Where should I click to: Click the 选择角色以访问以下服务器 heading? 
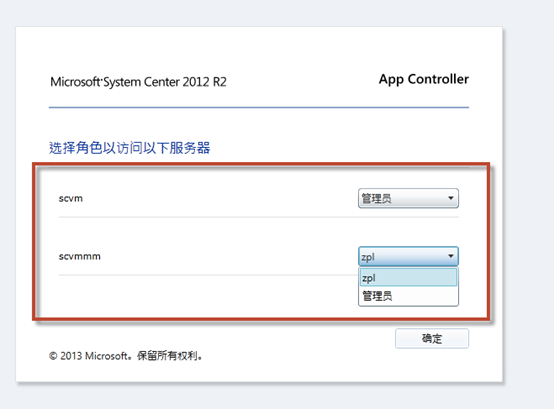(x=129, y=148)
